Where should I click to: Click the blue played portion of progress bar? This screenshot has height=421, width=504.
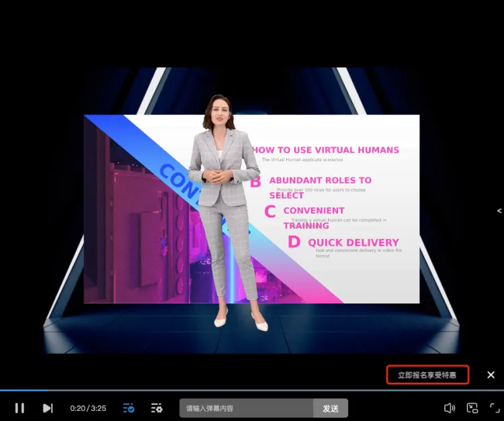(x=24, y=390)
